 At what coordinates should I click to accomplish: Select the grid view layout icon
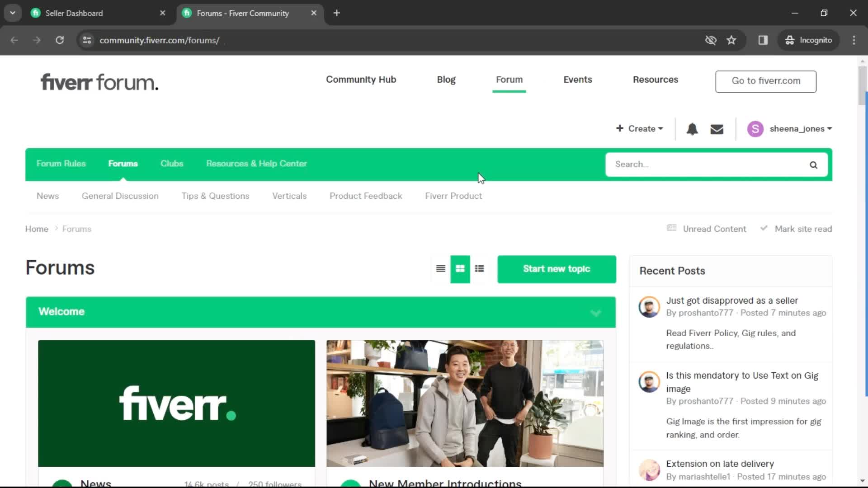(x=460, y=269)
